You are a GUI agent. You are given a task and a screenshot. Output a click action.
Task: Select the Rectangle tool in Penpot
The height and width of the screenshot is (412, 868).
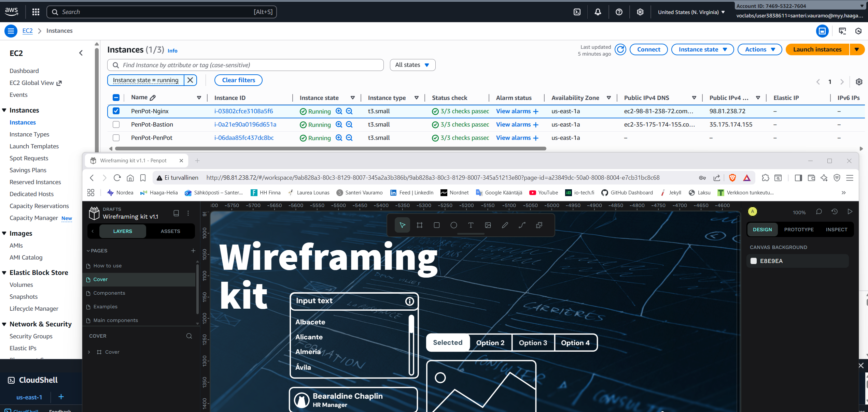436,225
